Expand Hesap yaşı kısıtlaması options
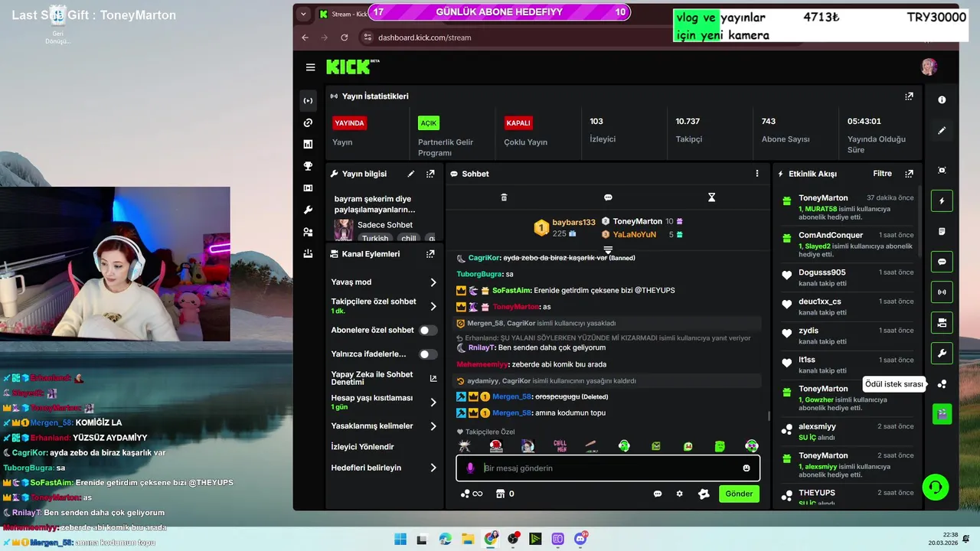The image size is (980, 551). pos(433,402)
